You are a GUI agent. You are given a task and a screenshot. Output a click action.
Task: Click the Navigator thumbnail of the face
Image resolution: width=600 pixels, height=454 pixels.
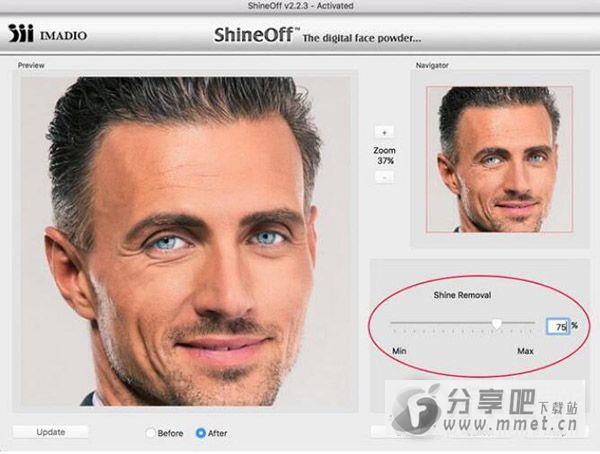click(x=499, y=159)
